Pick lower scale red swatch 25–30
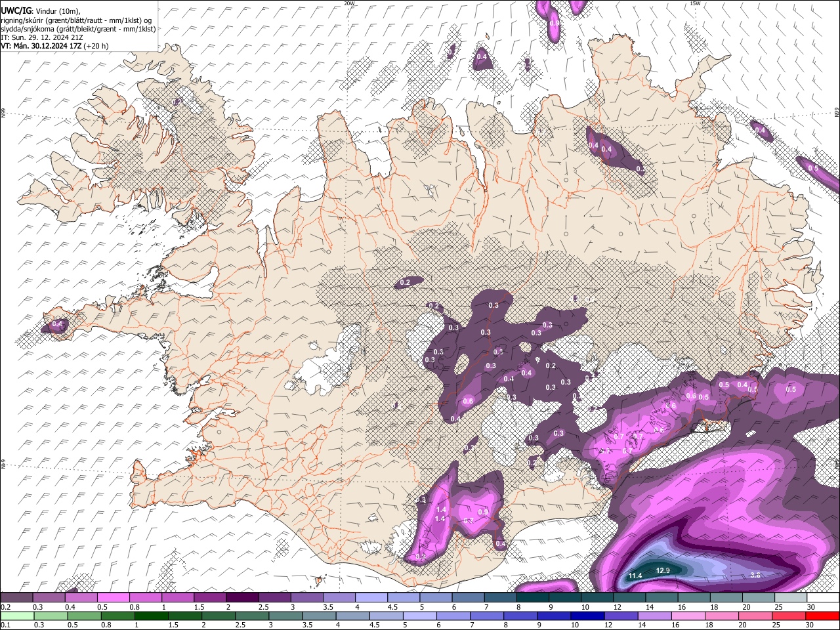The height and width of the screenshot is (630, 840). [790, 616]
